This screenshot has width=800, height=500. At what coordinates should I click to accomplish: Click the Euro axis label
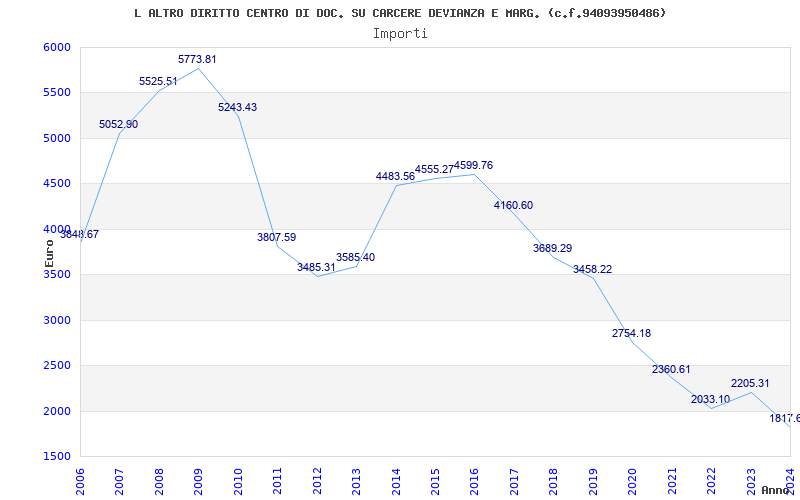point(49,253)
